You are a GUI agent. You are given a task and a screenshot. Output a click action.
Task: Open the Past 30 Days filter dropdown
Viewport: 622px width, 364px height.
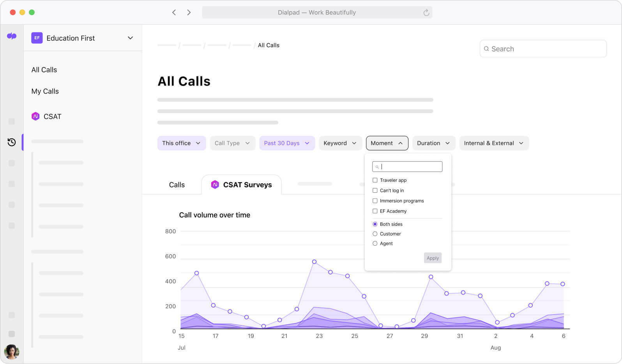287,143
